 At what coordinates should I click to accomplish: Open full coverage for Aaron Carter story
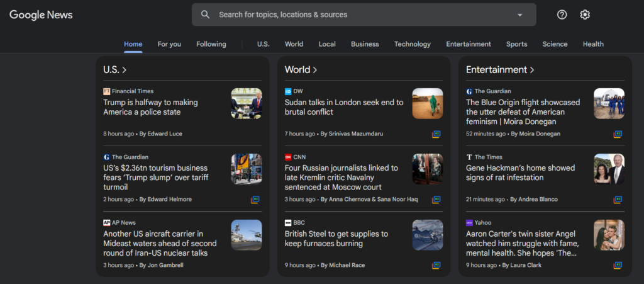point(618,266)
